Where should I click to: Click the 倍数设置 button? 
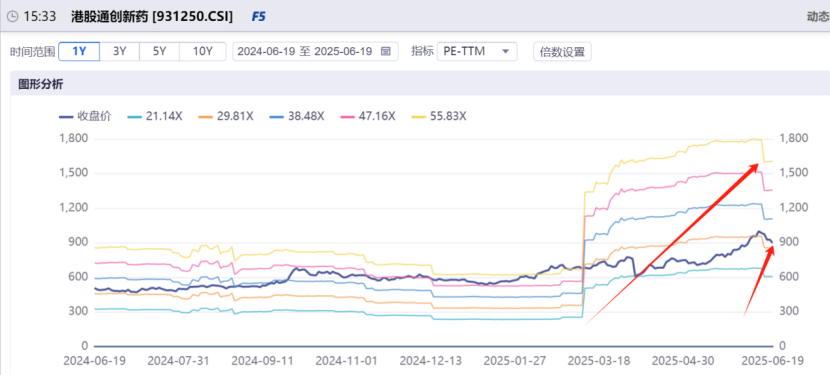pos(562,51)
